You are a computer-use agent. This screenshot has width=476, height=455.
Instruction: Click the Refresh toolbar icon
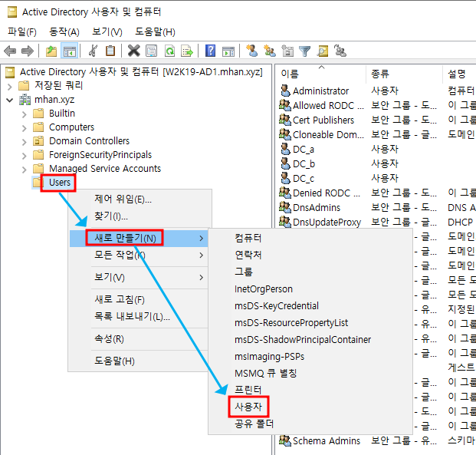(169, 51)
